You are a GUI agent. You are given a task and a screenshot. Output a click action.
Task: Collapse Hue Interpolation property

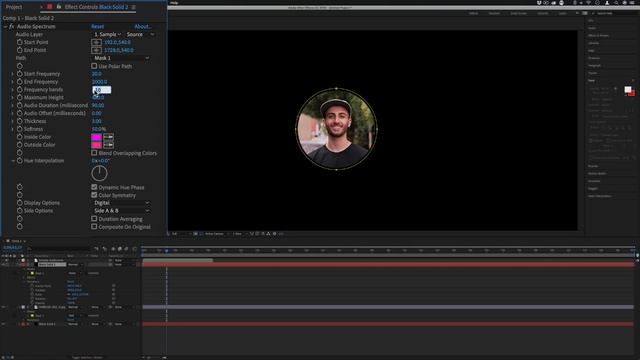13,161
